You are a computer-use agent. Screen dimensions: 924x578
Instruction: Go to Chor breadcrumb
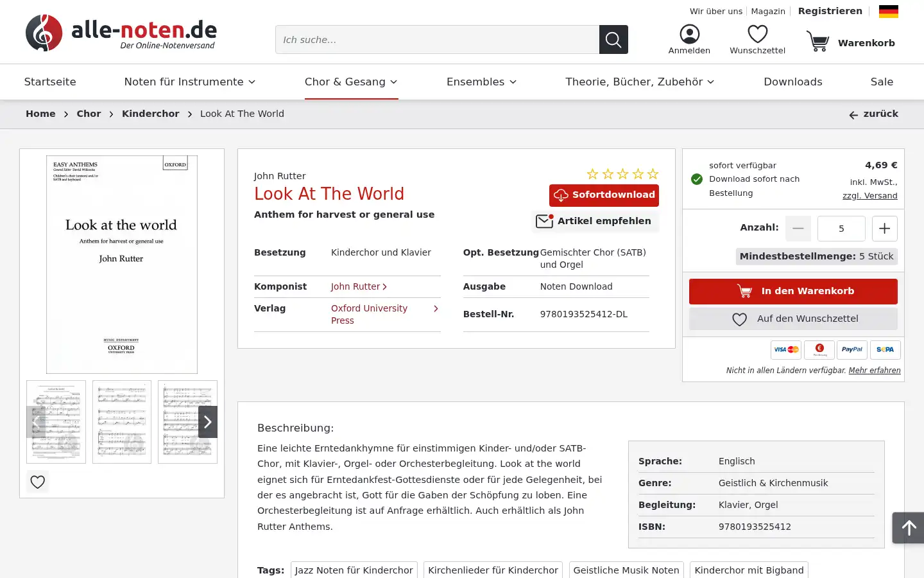click(x=89, y=114)
